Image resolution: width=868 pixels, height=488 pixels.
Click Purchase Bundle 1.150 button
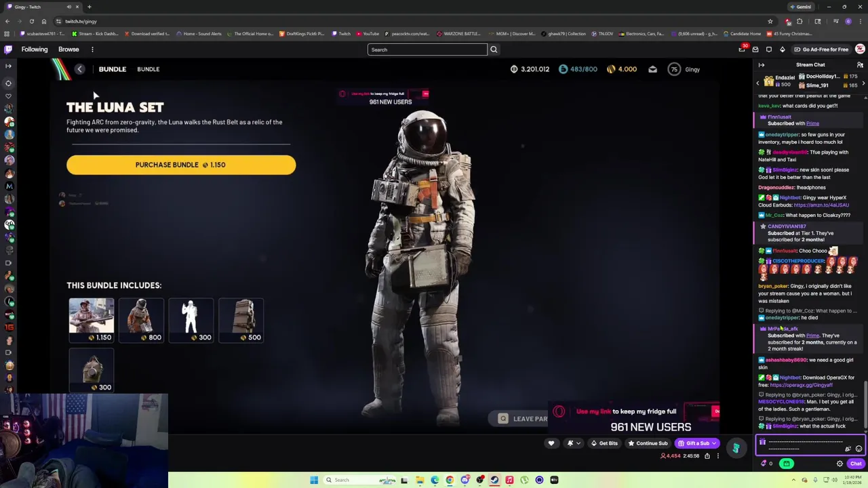181,165
